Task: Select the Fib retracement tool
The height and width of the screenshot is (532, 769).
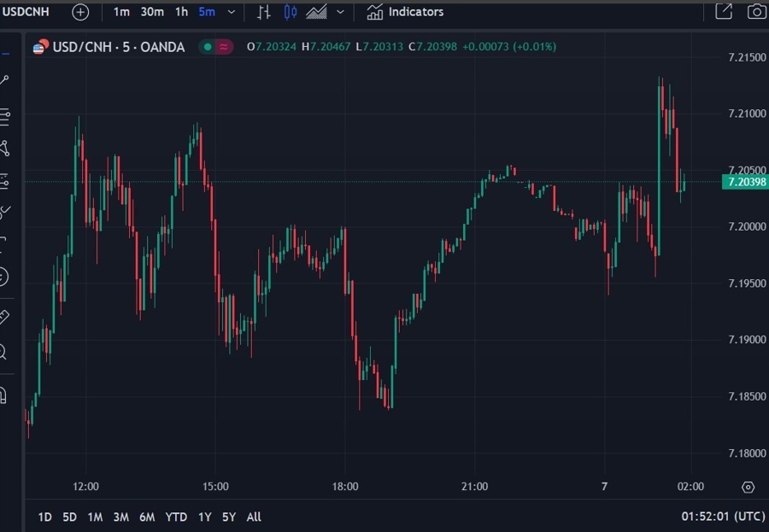Action: pyautogui.click(x=4, y=117)
